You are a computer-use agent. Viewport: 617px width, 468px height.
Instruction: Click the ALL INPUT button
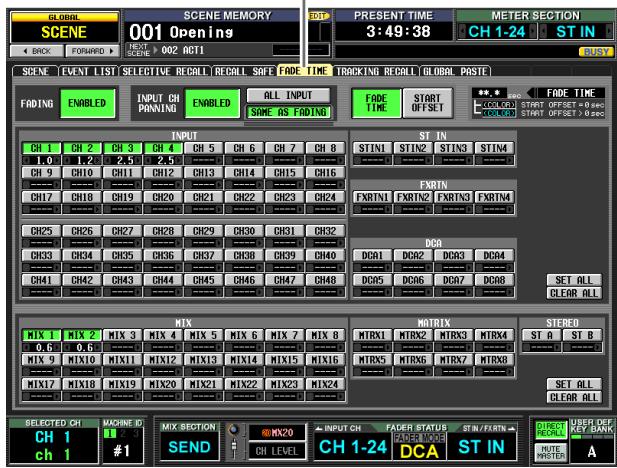tap(288, 95)
